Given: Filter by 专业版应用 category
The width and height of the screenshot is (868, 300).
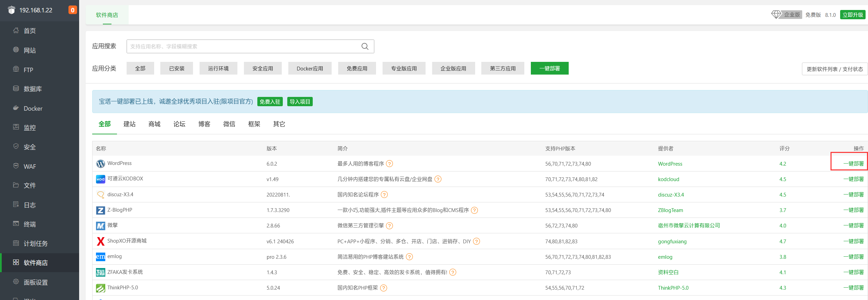Looking at the screenshot, I should click(x=404, y=68).
